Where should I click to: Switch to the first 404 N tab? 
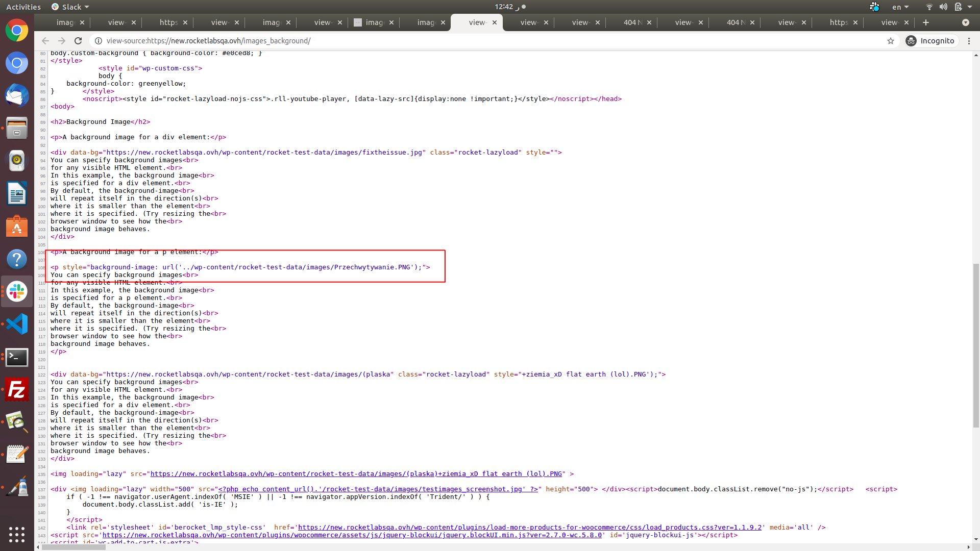point(630,22)
